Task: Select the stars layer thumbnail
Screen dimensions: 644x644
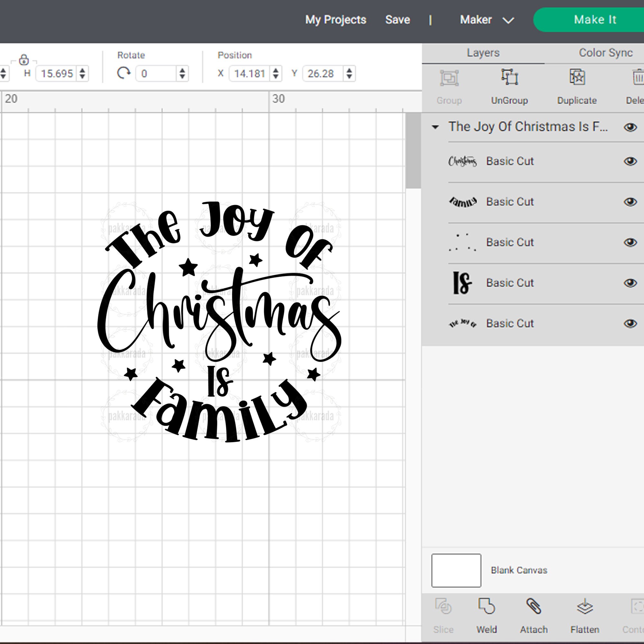Action: tap(462, 242)
